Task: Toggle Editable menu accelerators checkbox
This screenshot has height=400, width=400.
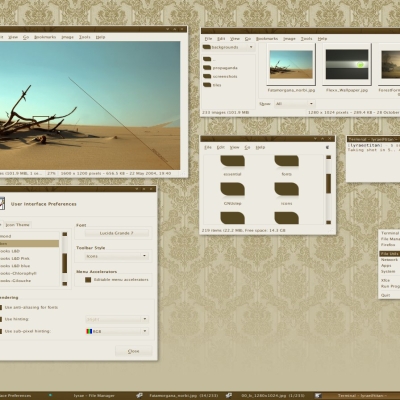Action: pyautogui.click(x=88, y=280)
